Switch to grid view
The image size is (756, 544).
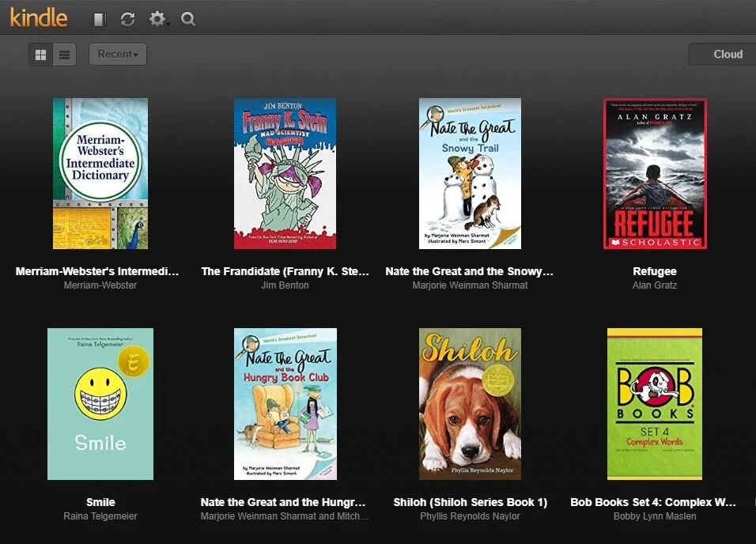[40, 55]
